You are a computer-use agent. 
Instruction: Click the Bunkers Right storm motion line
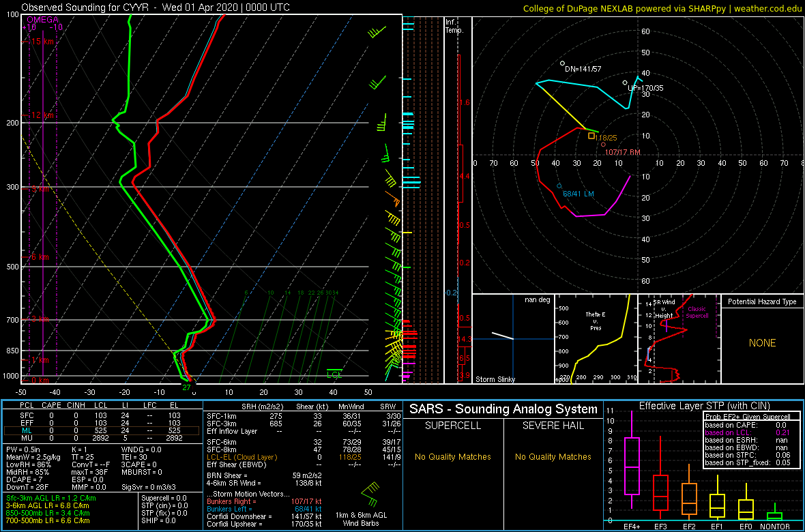pyautogui.click(x=263, y=501)
